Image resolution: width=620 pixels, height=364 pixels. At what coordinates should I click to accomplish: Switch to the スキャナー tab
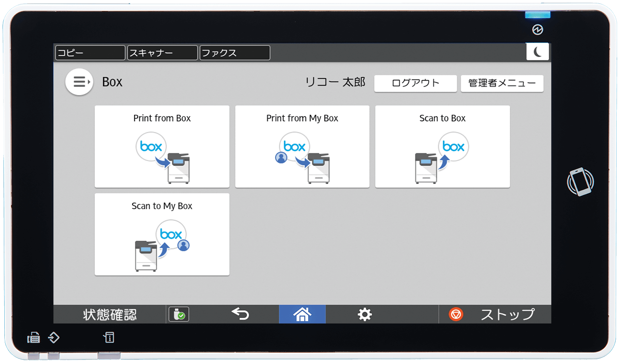point(162,53)
